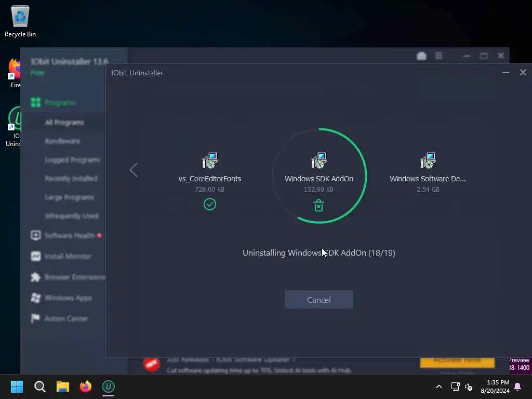Open the Windows Start menu
Screen dimensions: 532x399
point(17,387)
